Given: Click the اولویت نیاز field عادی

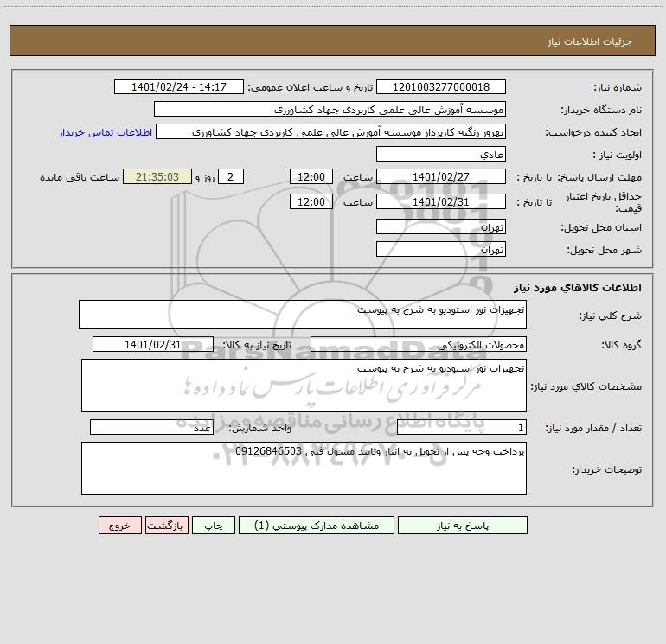Looking at the screenshot, I should click(x=441, y=154).
